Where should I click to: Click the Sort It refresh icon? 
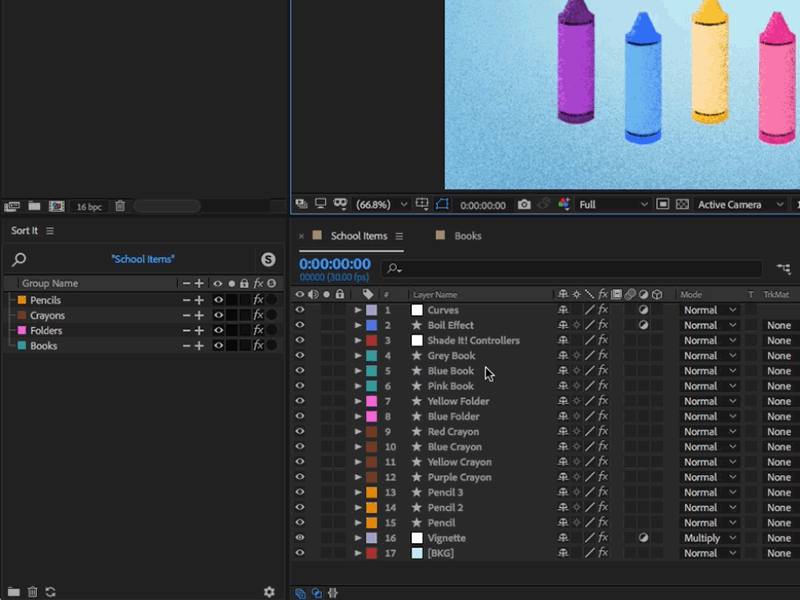coord(51,592)
